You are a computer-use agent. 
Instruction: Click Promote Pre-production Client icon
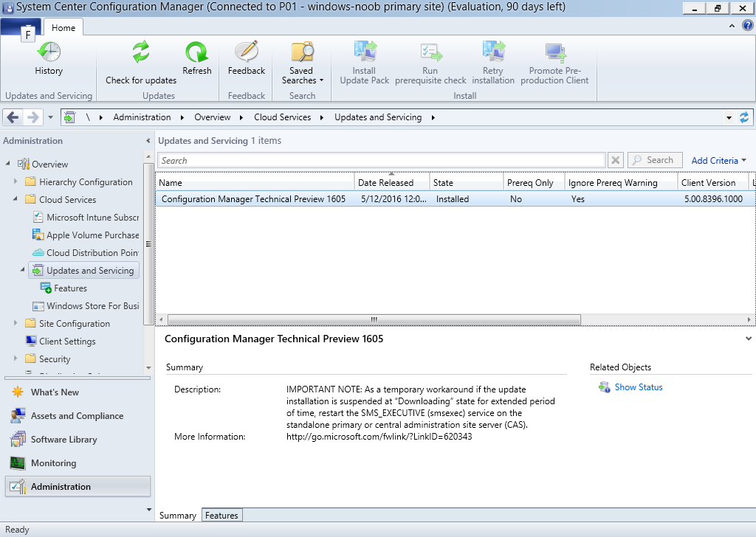(x=555, y=52)
